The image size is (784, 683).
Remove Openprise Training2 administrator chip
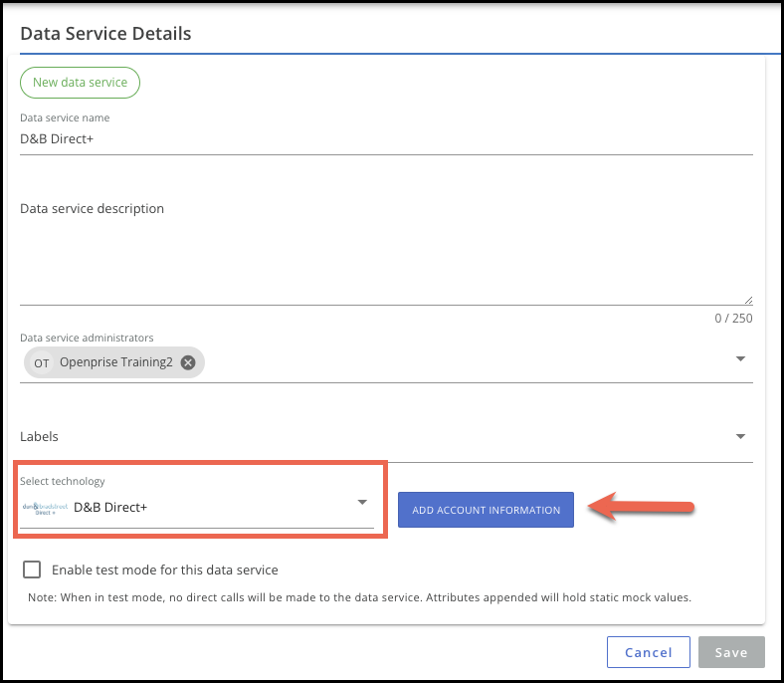[x=188, y=362]
